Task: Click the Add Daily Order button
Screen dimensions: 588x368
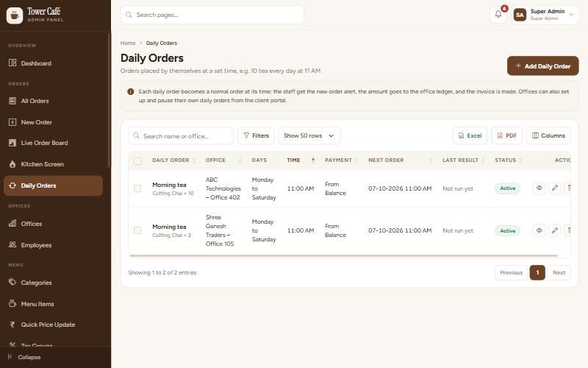Action: 542,66
